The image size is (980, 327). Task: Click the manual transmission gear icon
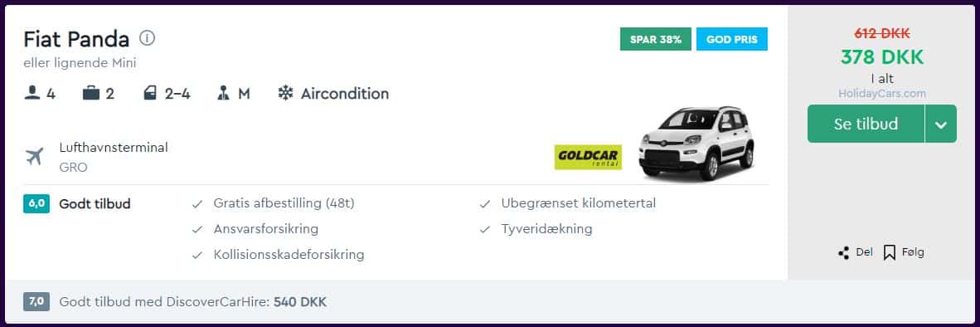(x=223, y=93)
